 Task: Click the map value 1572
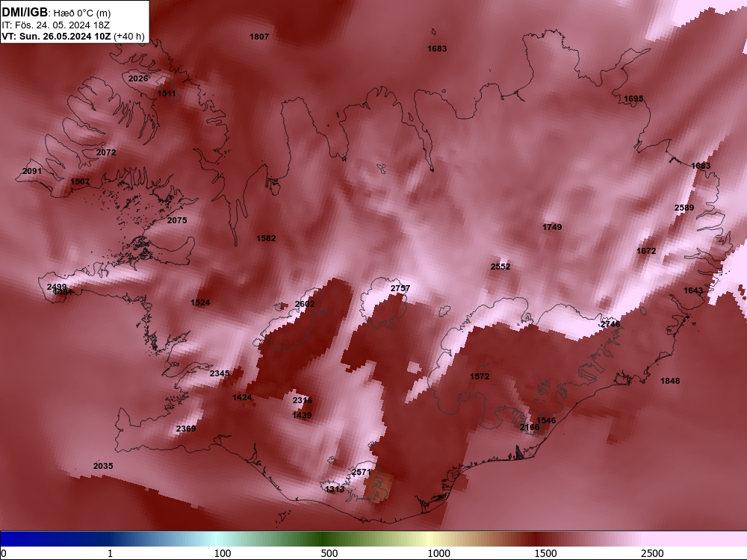[x=480, y=376]
